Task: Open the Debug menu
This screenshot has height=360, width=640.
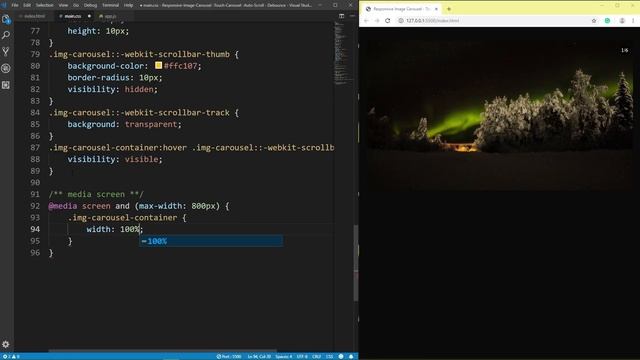Action: coord(90,5)
